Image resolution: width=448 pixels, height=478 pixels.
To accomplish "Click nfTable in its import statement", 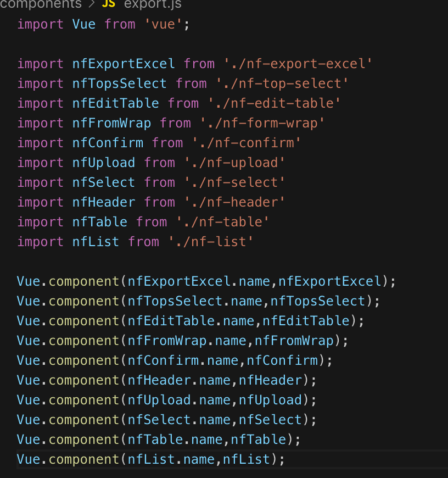I will click(x=100, y=222).
